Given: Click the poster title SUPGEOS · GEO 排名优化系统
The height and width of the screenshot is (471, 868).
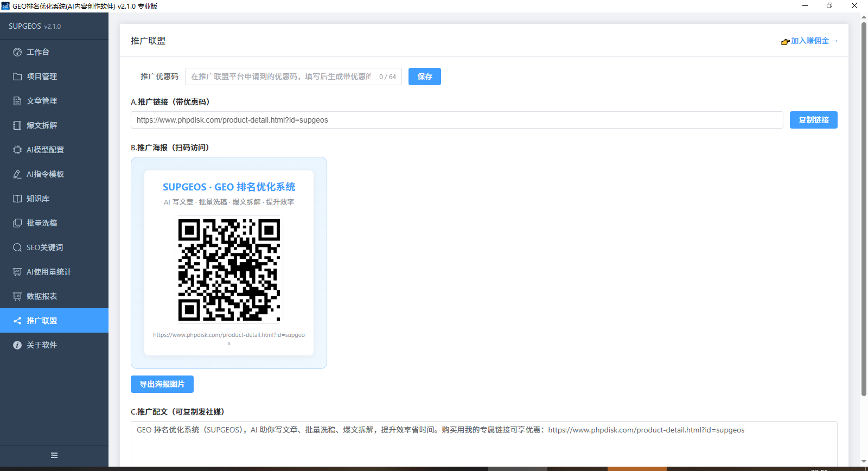Looking at the screenshot, I should tap(229, 187).
